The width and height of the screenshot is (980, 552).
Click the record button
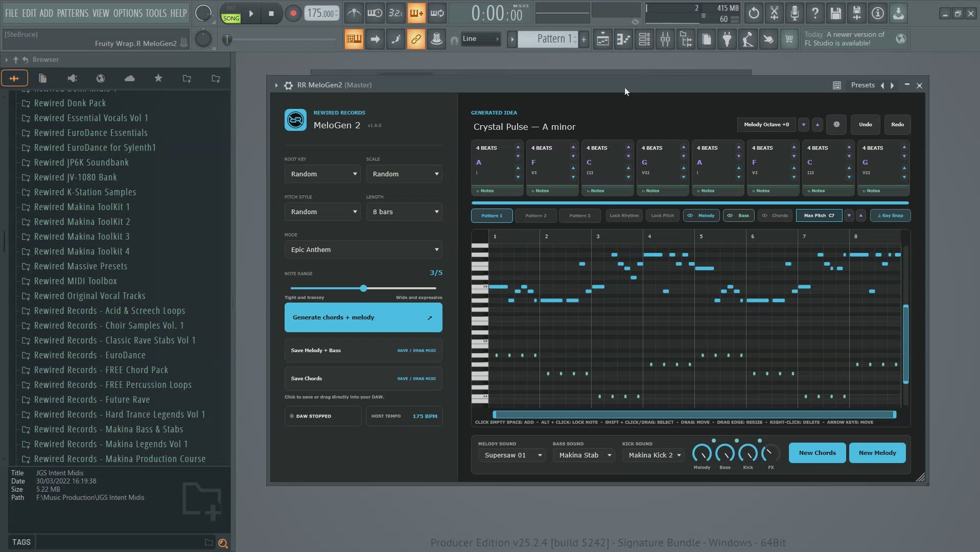pyautogui.click(x=293, y=14)
